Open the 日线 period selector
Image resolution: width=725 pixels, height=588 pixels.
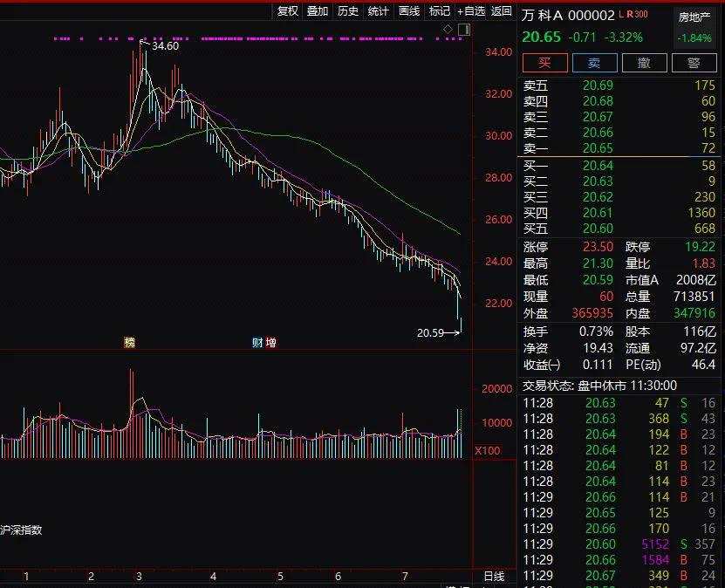(x=495, y=577)
